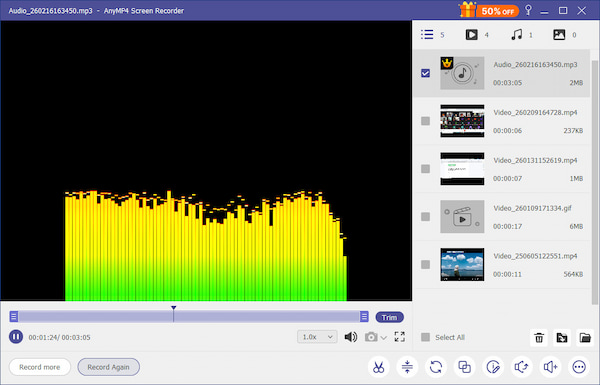Open Video_250605122551.mp4 thumbnail
This screenshot has width=600, height=385.
(x=462, y=264)
